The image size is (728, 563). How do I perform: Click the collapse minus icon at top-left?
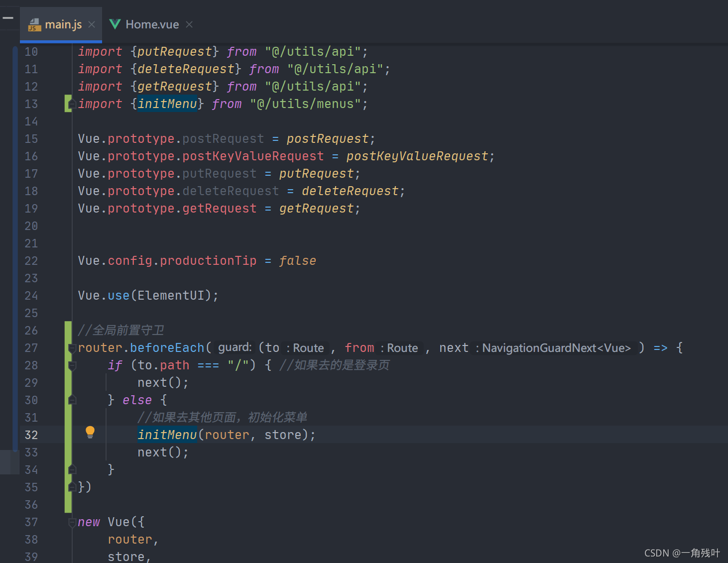coord(8,18)
